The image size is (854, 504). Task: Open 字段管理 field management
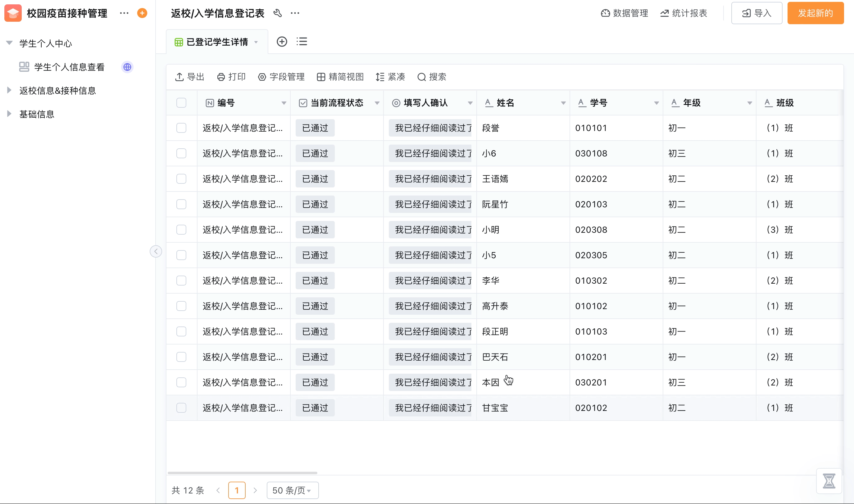click(x=281, y=77)
